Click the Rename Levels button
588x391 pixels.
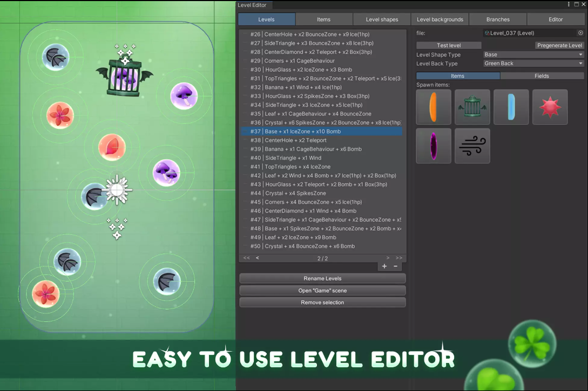point(322,278)
